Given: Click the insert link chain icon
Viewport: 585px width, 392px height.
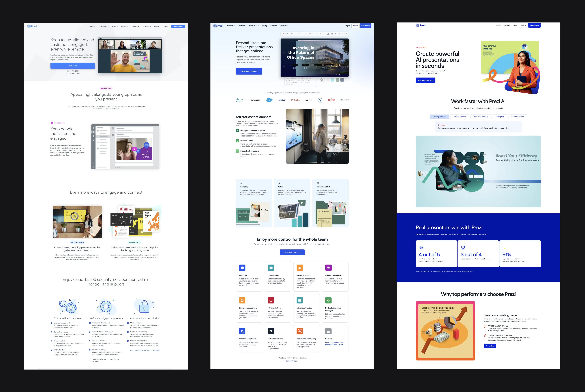Looking at the screenshot, I should tap(336, 34).
